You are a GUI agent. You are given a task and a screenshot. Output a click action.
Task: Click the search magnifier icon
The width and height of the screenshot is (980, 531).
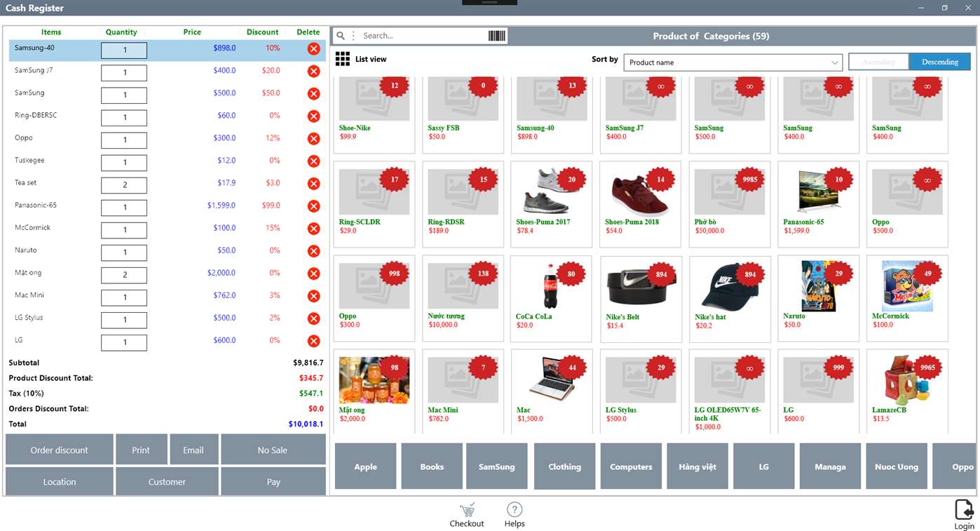(341, 36)
